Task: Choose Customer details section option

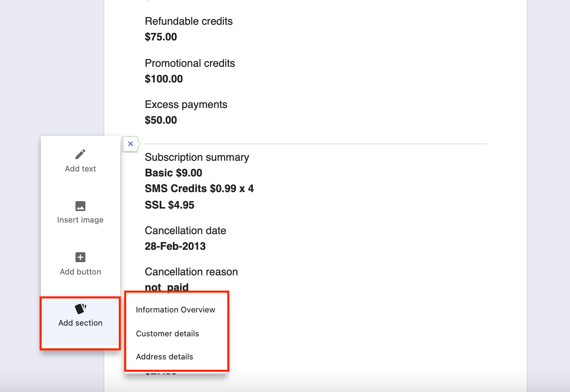Action: [167, 334]
